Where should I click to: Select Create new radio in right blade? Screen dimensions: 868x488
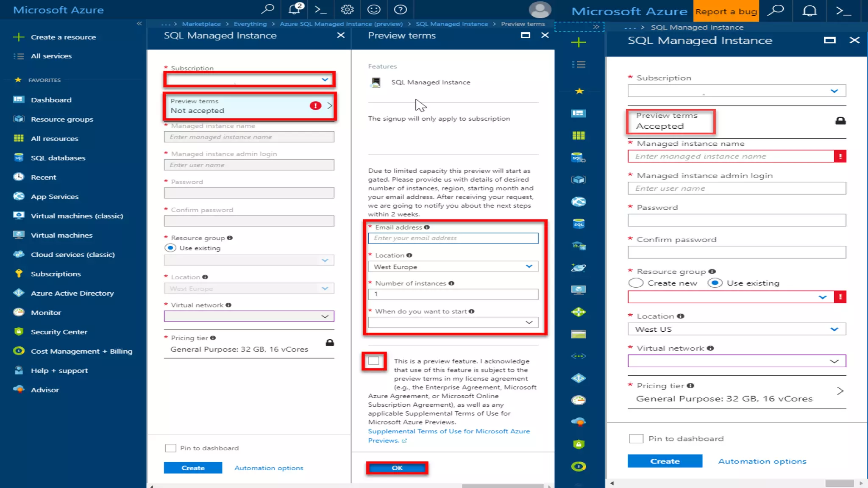click(636, 283)
